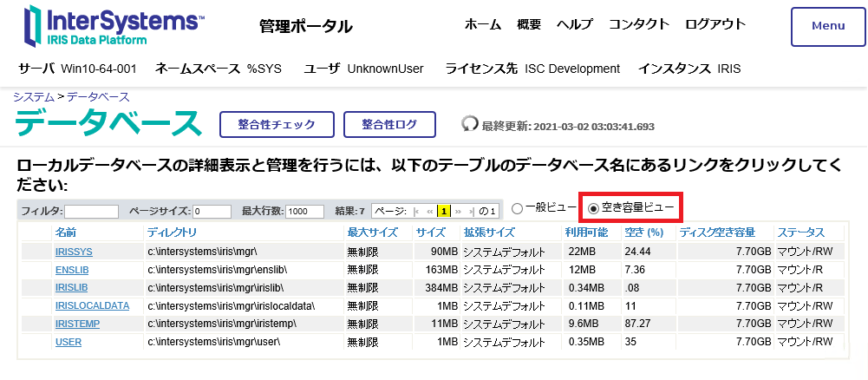Click the フィルタ input field

(91, 212)
